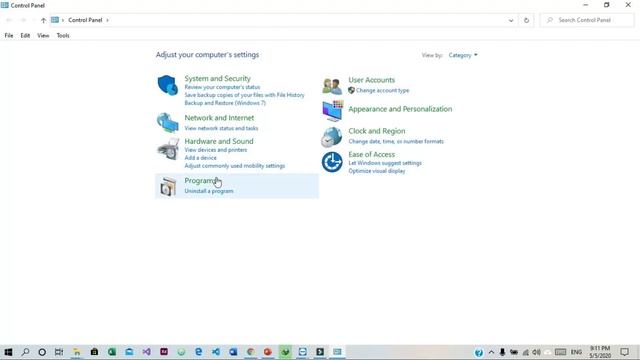Image resolution: width=640 pixels, height=360 pixels.
Task: Click Change account type link
Action: tap(382, 90)
